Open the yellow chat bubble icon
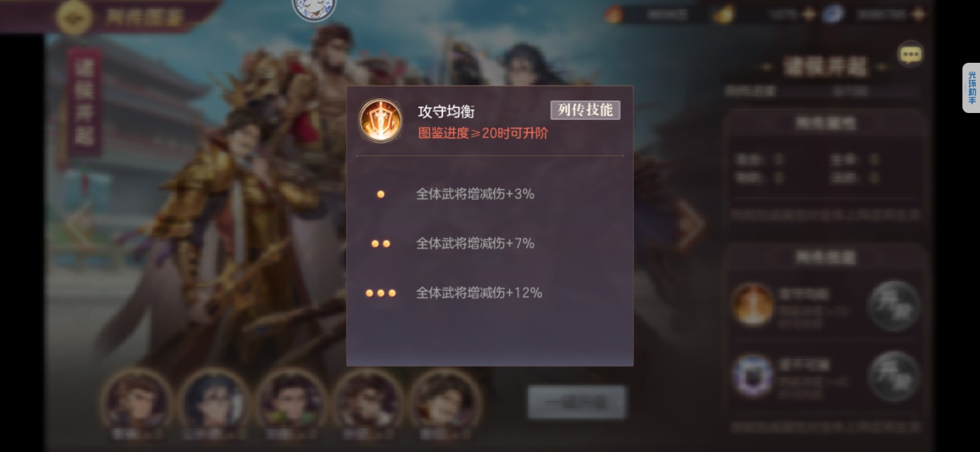980x452 pixels. (x=910, y=54)
